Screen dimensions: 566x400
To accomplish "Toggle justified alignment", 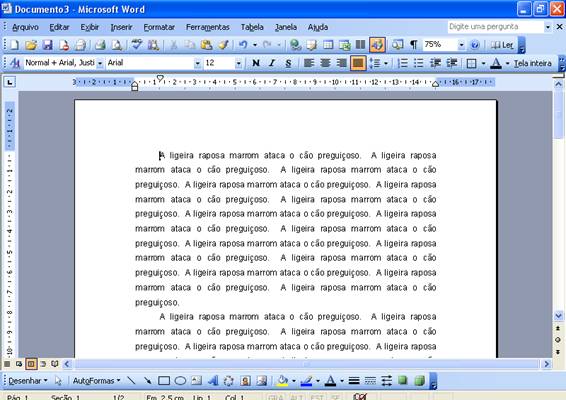I will pyautogui.click(x=358, y=63).
